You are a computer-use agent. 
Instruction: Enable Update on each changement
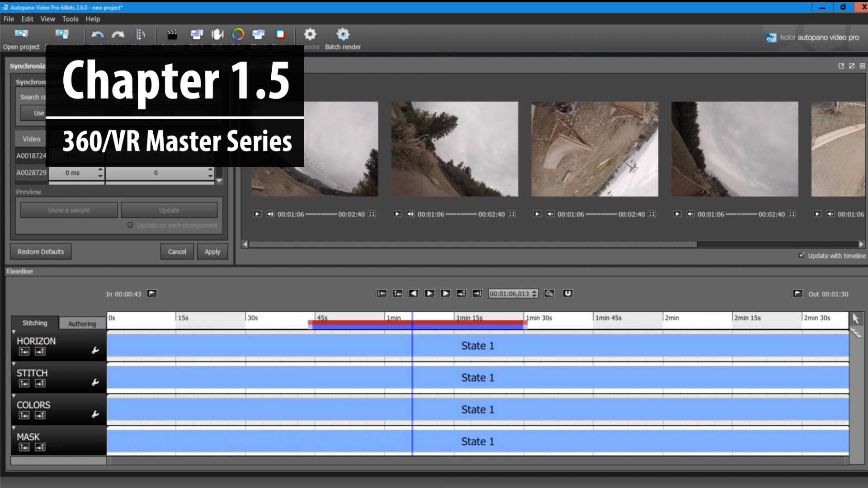(130, 225)
